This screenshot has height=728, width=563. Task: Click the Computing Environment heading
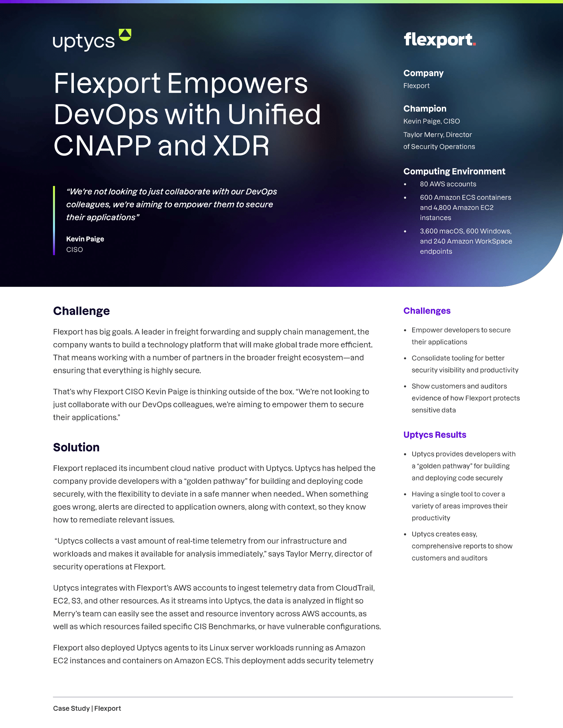click(x=454, y=171)
